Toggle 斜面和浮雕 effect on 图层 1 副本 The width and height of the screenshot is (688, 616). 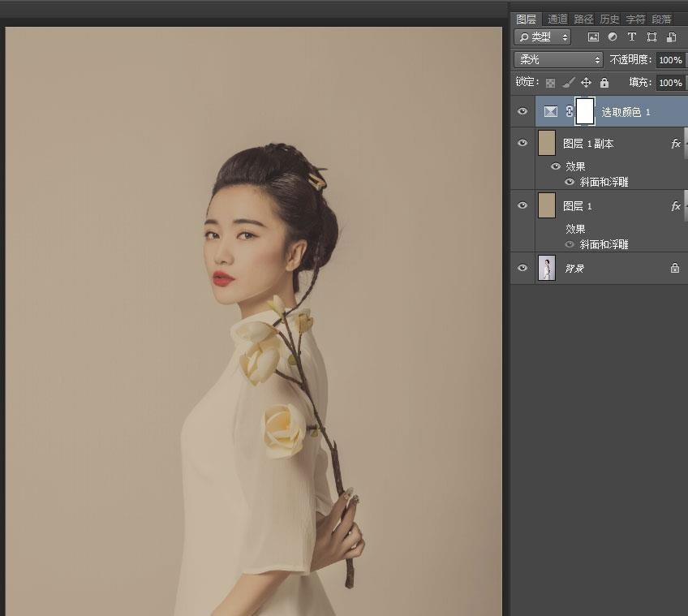click(570, 182)
